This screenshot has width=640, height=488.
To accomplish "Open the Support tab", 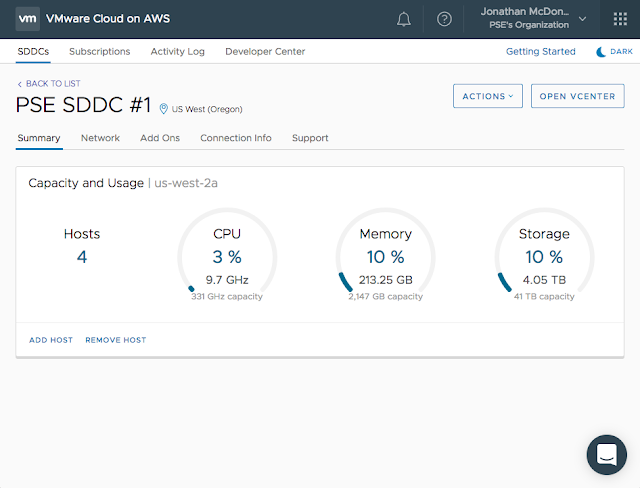I will tap(310, 138).
